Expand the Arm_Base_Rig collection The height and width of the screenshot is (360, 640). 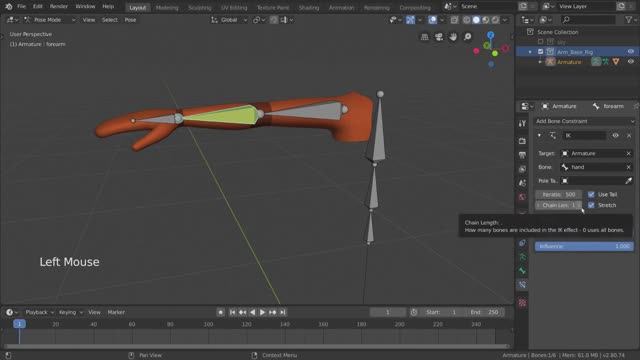[530, 52]
